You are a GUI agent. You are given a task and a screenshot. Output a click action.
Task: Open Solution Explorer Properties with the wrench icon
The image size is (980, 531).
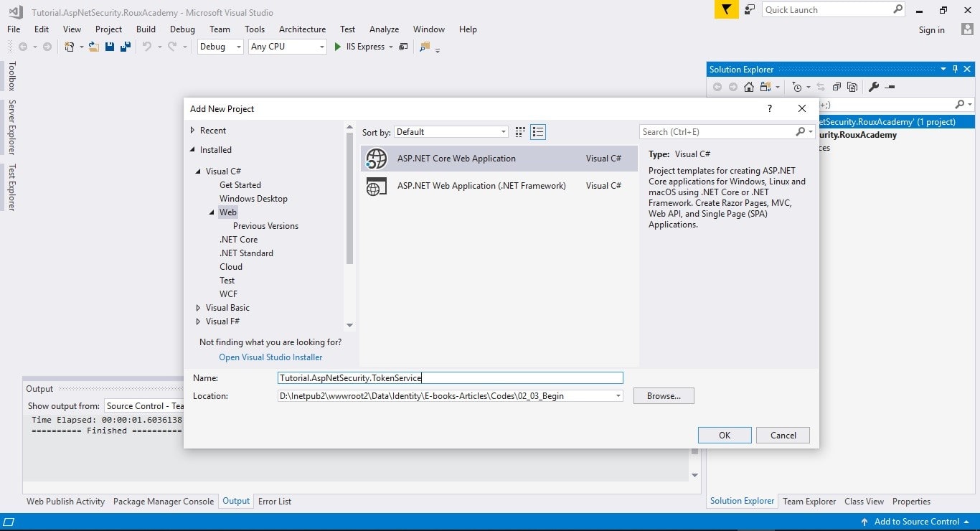click(873, 86)
